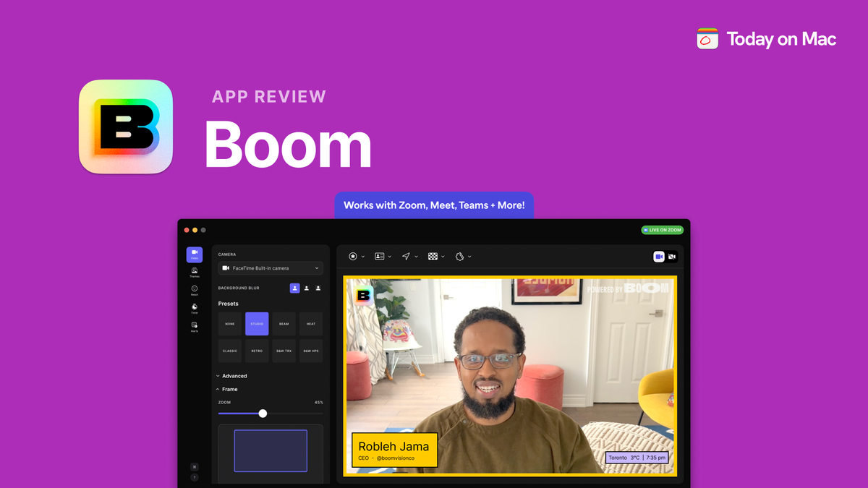Click the Today on Mac text

tap(781, 39)
